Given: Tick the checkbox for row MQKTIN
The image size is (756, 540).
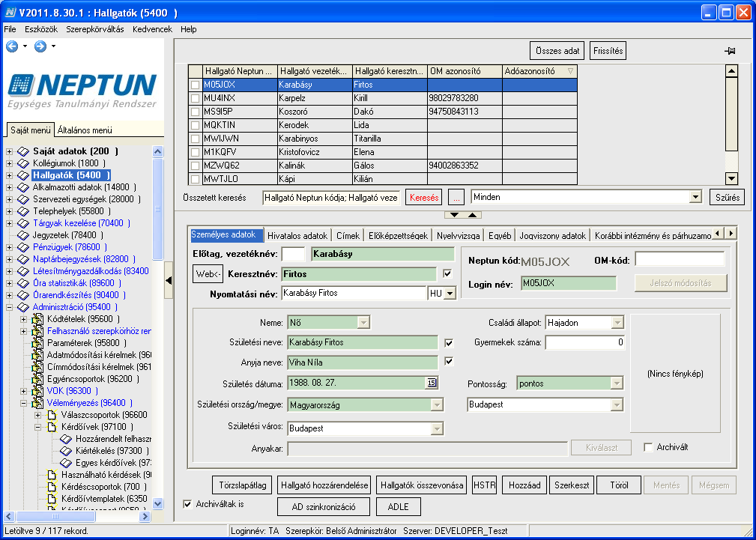Looking at the screenshot, I should [x=196, y=125].
